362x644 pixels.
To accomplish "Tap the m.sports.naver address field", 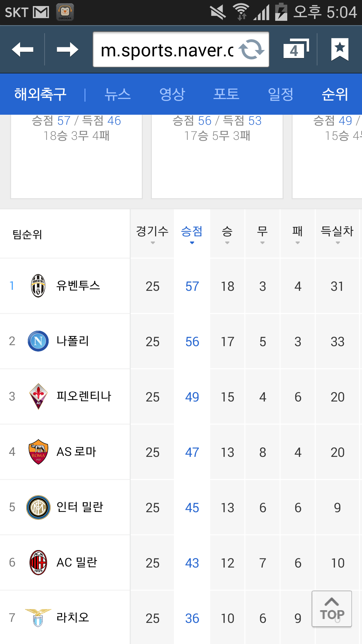I will 167,50.
